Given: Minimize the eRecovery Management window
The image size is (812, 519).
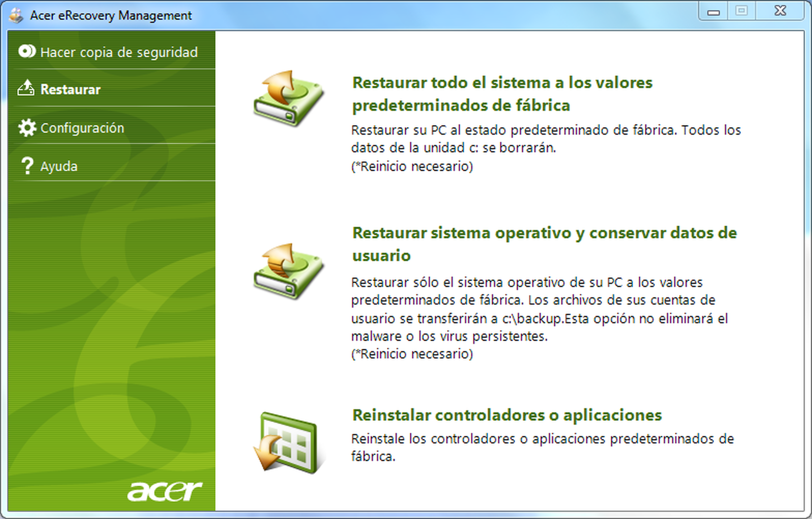Looking at the screenshot, I should 713,12.
